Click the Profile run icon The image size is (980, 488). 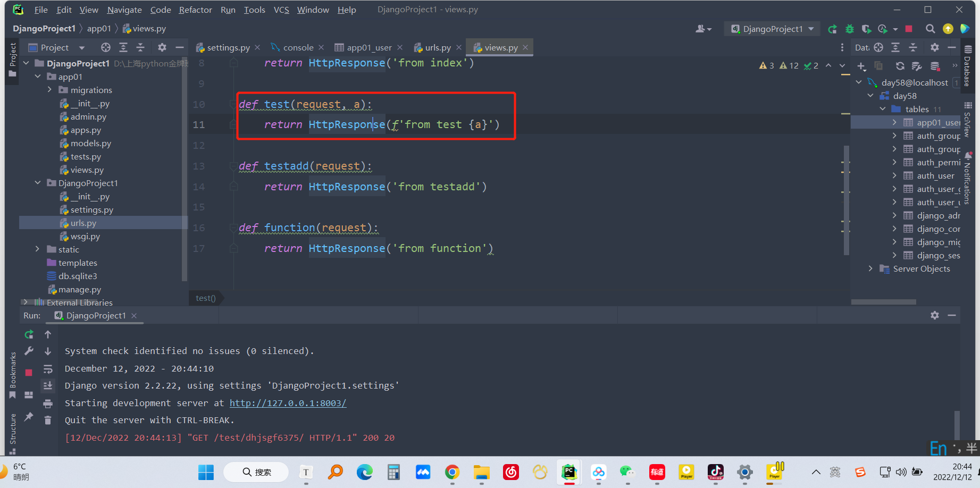[883, 29]
